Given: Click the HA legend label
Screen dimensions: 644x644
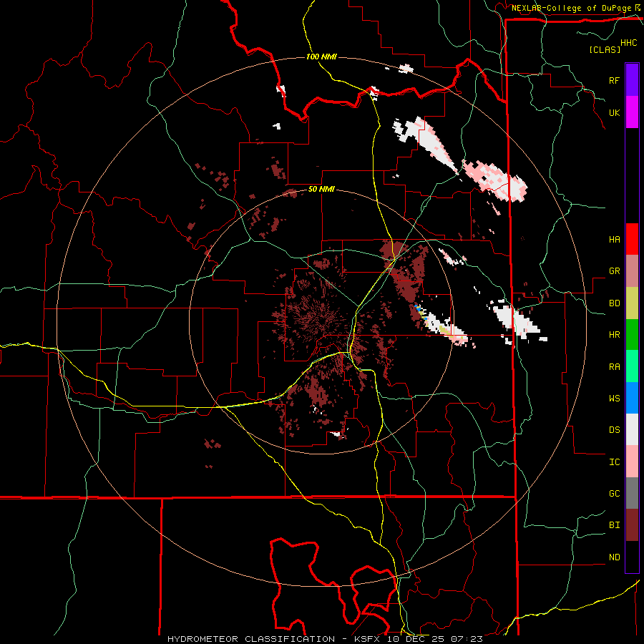Looking at the screenshot, I should point(614,239).
